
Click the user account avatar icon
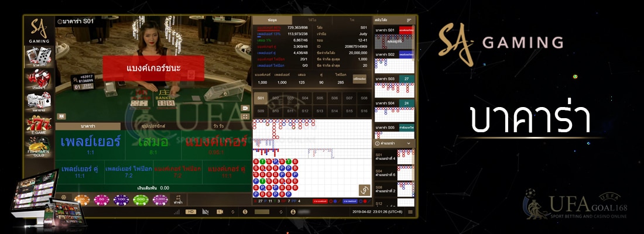tap(293, 211)
